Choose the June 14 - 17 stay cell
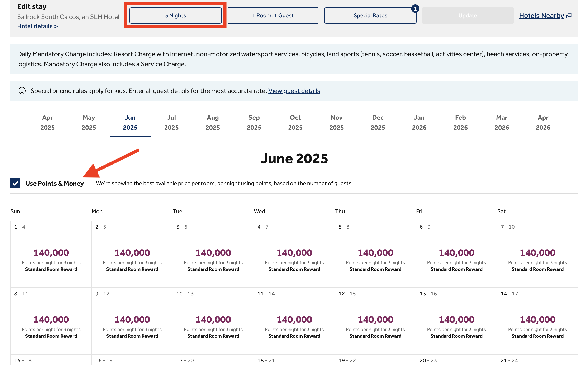The width and height of the screenshot is (588, 365). [537, 321]
